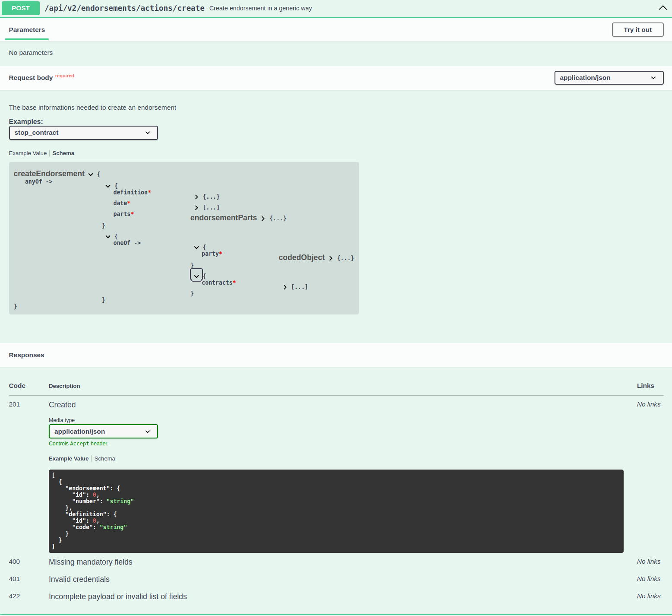Viewport: 672px width, 616px height.
Task: Collapse the object containing oneOf
Action: click(x=108, y=237)
